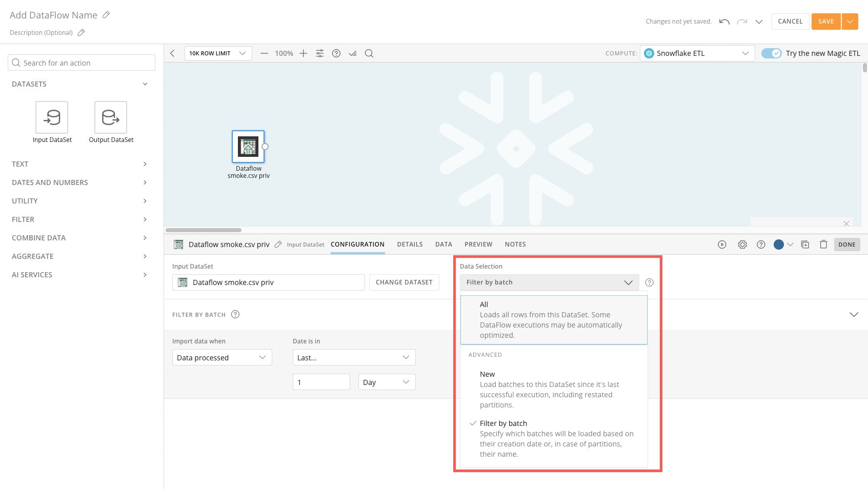Expand the COMBINE DATA category
Screen dimensions: 868x489
click(79, 238)
